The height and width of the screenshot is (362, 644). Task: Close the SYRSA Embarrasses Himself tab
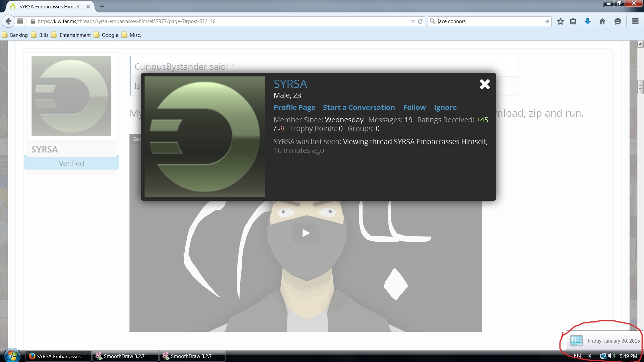(88, 6)
